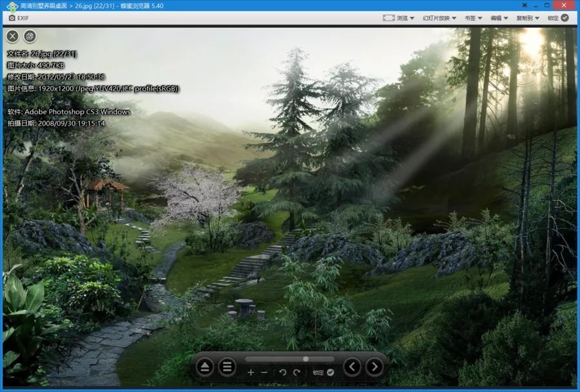Click the eject button in bottom control bar
Viewport: 580px width, 392px height.
[204, 367]
